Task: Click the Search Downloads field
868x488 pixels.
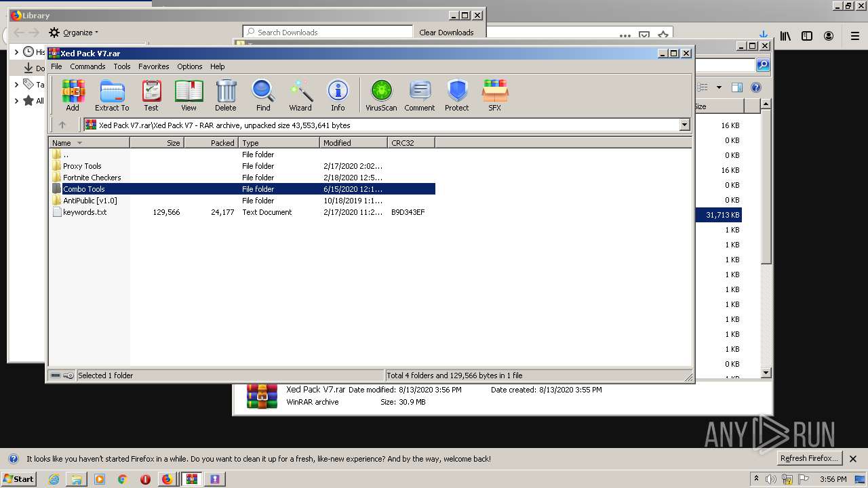Action: click(x=328, y=32)
